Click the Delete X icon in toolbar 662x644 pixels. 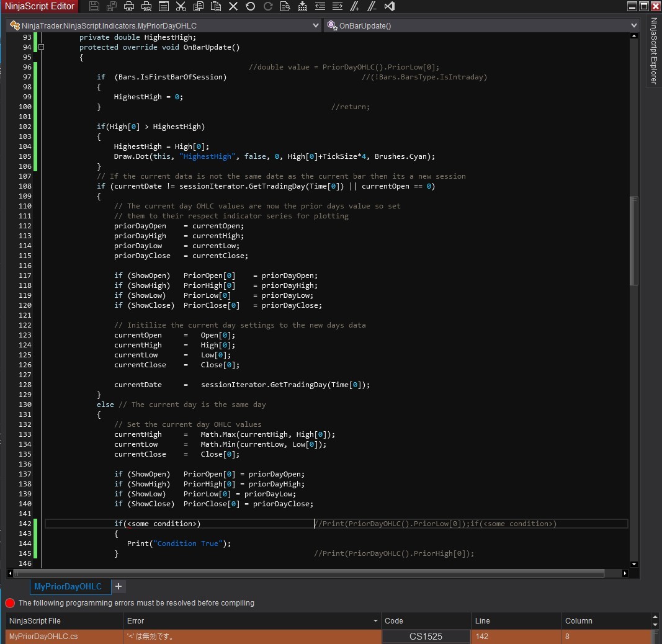click(233, 7)
